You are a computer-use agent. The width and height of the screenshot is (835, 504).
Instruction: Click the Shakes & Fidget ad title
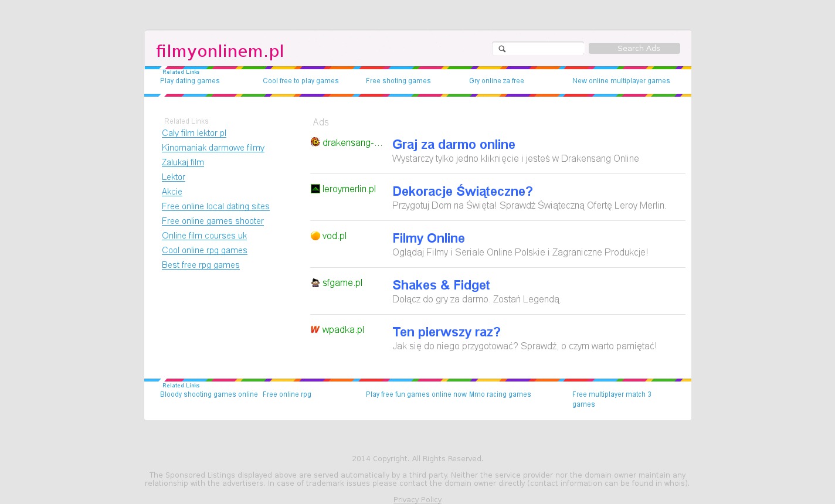click(440, 285)
